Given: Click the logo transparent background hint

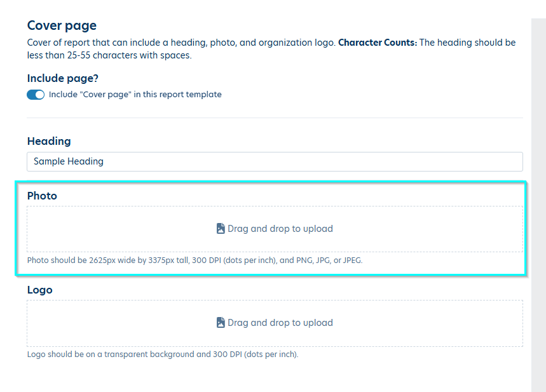Looking at the screenshot, I should [163, 354].
